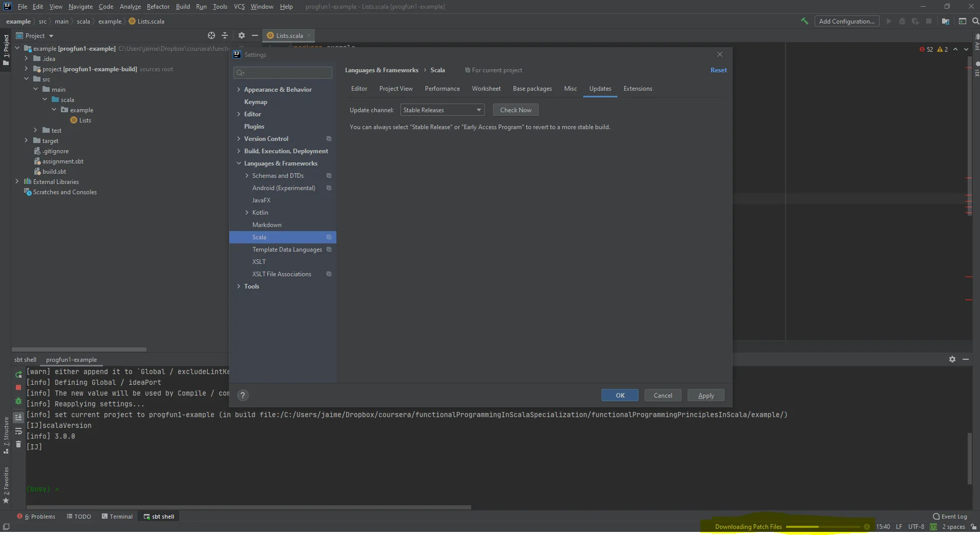Image resolution: width=980 pixels, height=535 pixels.
Task: Click the Collapse All icon in the Project panel
Action: coord(225,35)
